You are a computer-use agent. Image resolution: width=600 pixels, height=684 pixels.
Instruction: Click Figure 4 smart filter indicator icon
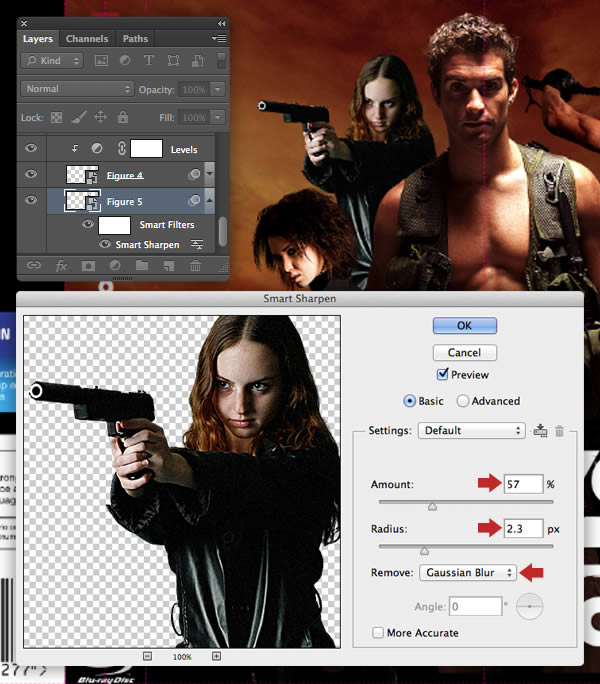(194, 174)
